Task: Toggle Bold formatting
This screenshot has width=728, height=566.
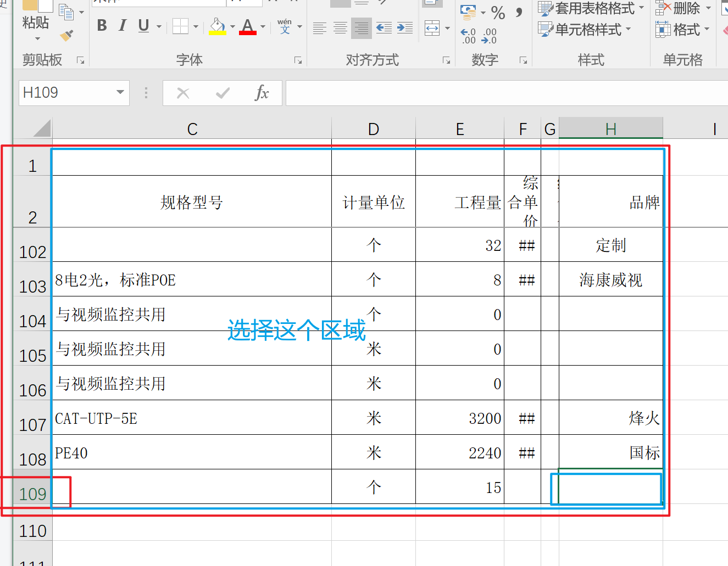Action: tap(102, 25)
